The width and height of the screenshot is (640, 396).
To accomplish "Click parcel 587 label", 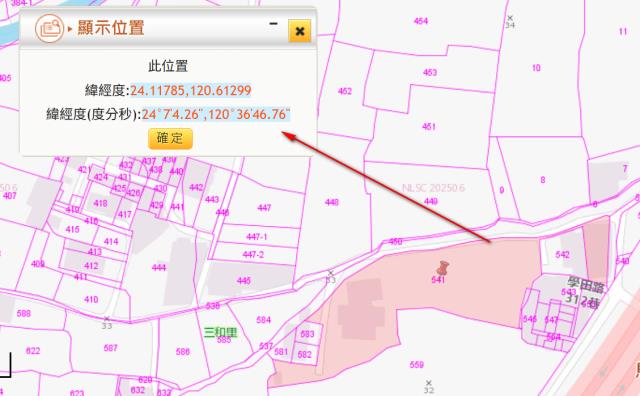I will point(110,348).
